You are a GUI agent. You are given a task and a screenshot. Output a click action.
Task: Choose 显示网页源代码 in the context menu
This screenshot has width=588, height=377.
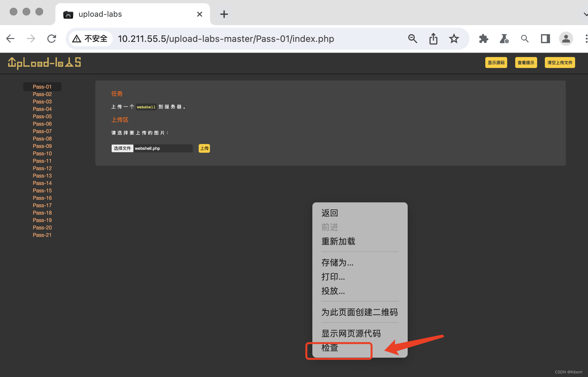pos(360,333)
